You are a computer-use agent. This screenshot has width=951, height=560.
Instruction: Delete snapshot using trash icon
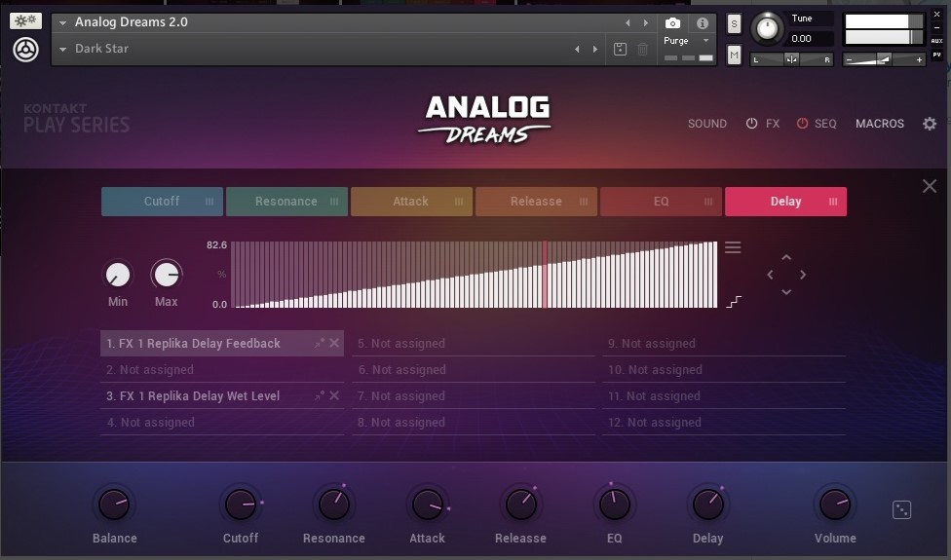pos(642,49)
